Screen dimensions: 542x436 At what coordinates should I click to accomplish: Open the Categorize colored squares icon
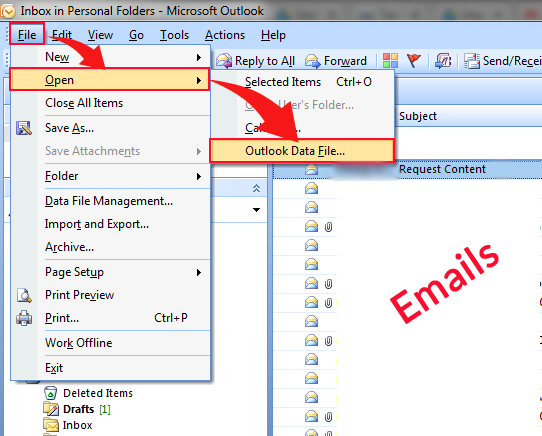[x=390, y=61]
